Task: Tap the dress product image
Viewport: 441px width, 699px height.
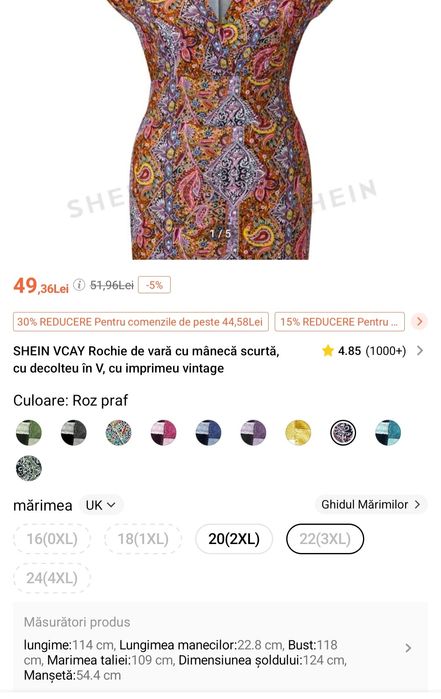Action: [222, 129]
